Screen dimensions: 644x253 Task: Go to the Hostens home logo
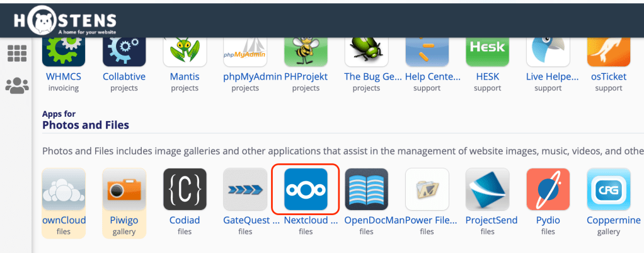coord(65,20)
